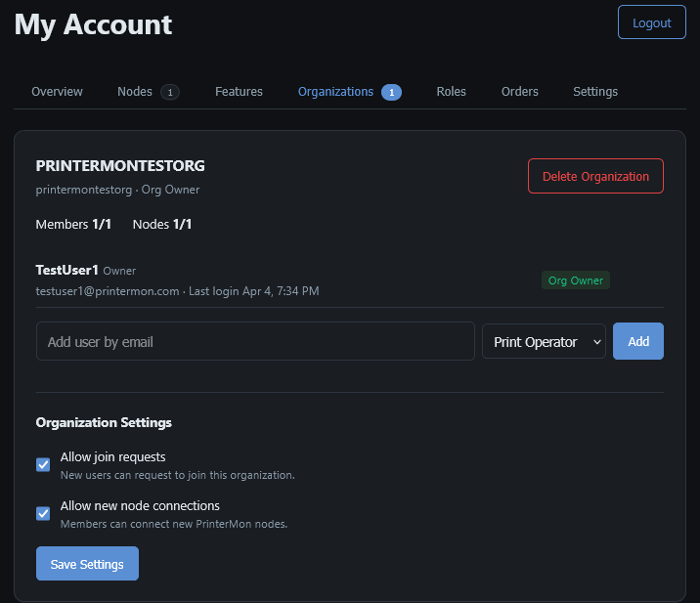Go to the Roles tab
The height and width of the screenshot is (603, 700).
451,92
